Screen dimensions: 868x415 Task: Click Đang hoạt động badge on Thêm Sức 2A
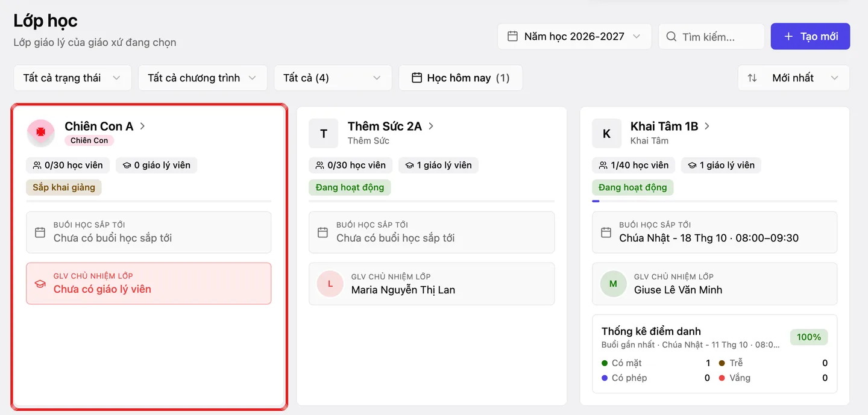coord(350,187)
